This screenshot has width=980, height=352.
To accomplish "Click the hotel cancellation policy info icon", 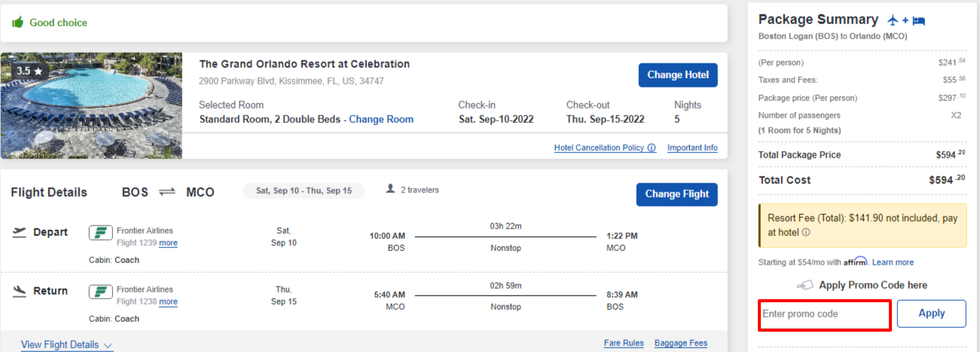I will click(652, 148).
